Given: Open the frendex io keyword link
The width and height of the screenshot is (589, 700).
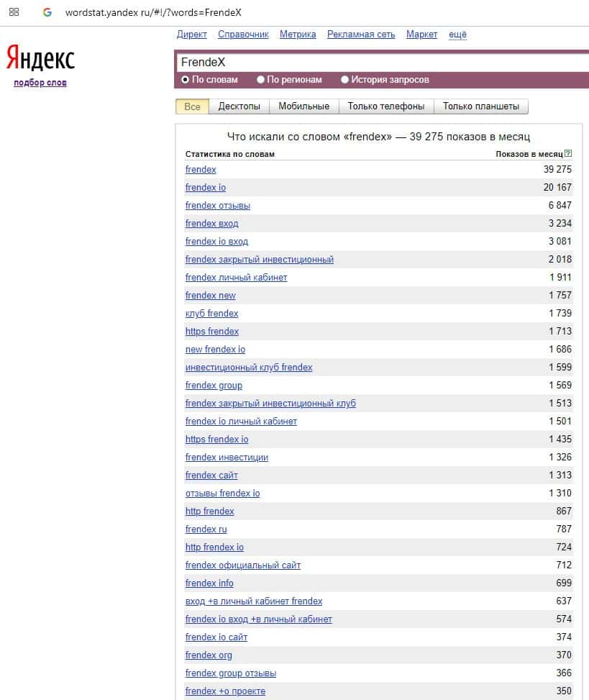Looking at the screenshot, I should [x=206, y=188].
